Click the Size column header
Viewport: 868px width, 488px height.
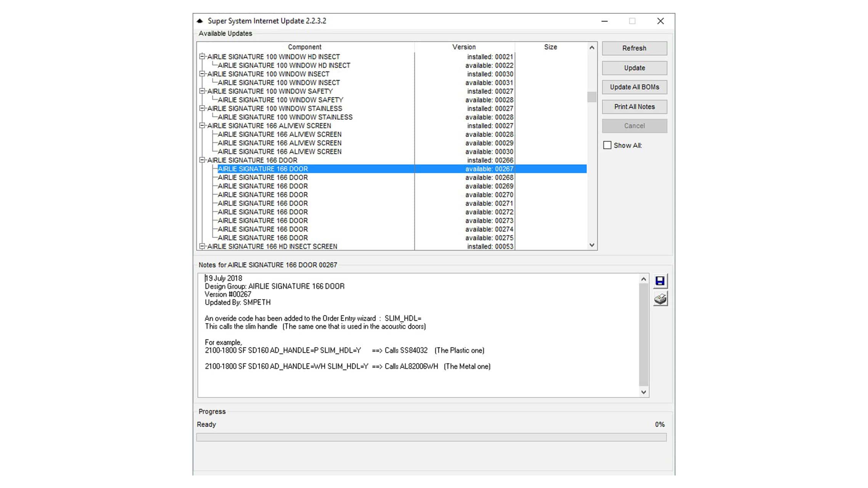tap(550, 47)
